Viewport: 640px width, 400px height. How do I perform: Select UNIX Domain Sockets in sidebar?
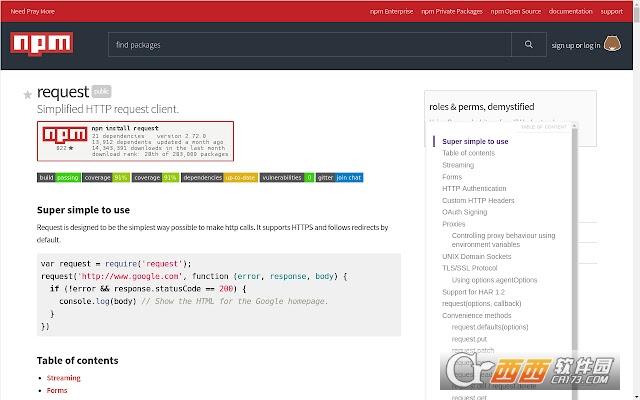(x=476, y=256)
